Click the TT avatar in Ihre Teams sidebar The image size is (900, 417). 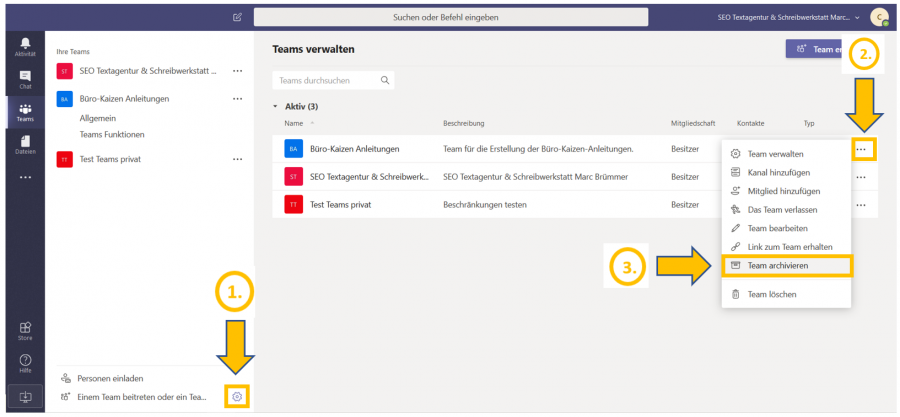pos(64,159)
